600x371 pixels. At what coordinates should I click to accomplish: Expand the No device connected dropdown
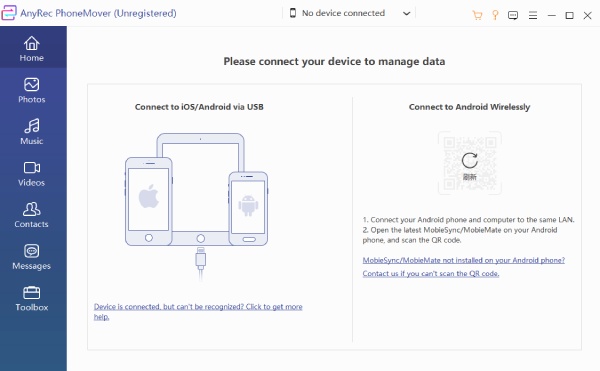tap(349, 13)
